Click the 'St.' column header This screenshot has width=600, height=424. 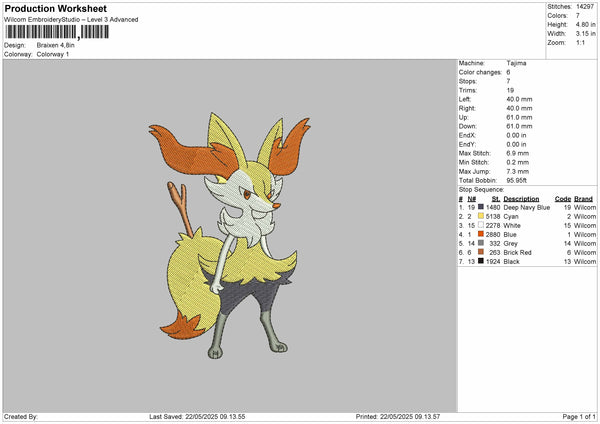click(x=496, y=199)
